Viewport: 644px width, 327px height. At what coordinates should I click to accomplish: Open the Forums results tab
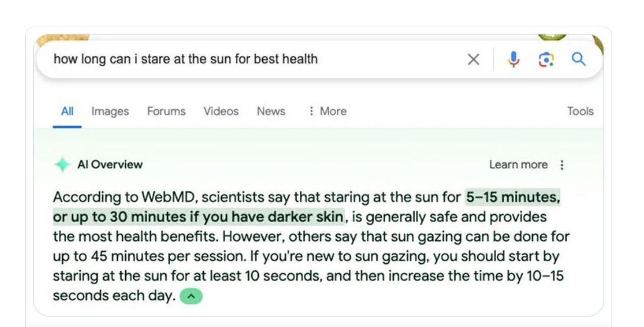(x=166, y=111)
